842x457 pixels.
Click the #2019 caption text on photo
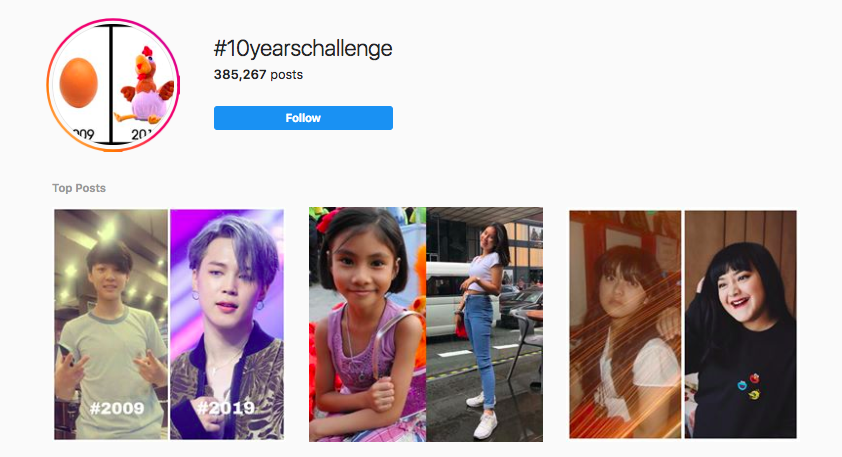click(225, 408)
